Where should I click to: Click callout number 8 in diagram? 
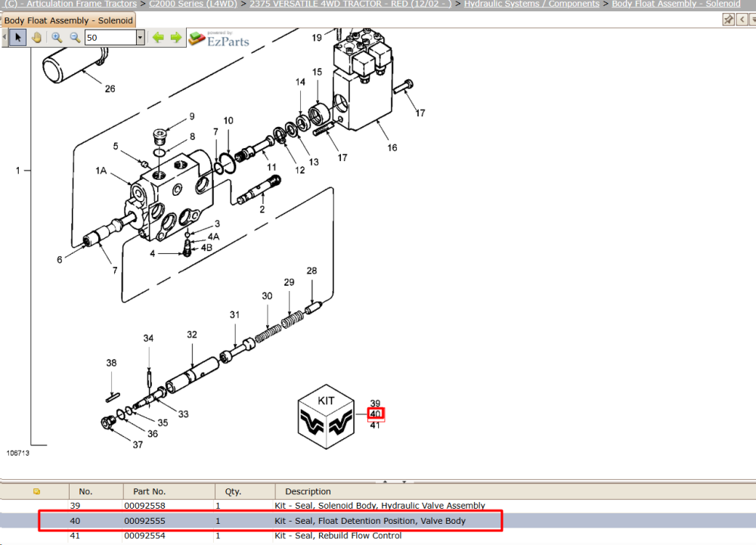192,136
